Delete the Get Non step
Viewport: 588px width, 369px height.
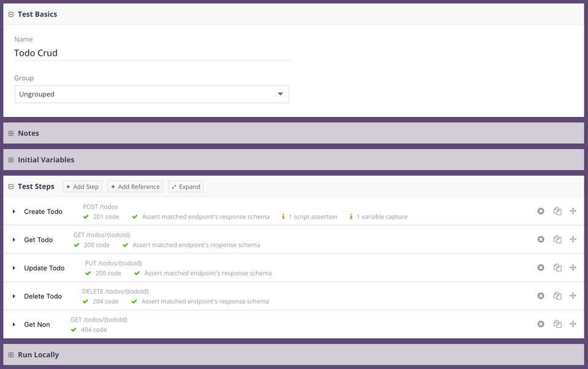[x=541, y=324]
